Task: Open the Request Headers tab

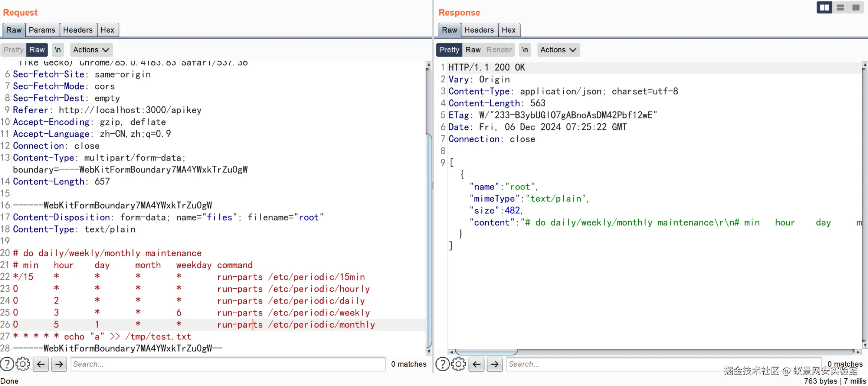Action: (x=78, y=30)
